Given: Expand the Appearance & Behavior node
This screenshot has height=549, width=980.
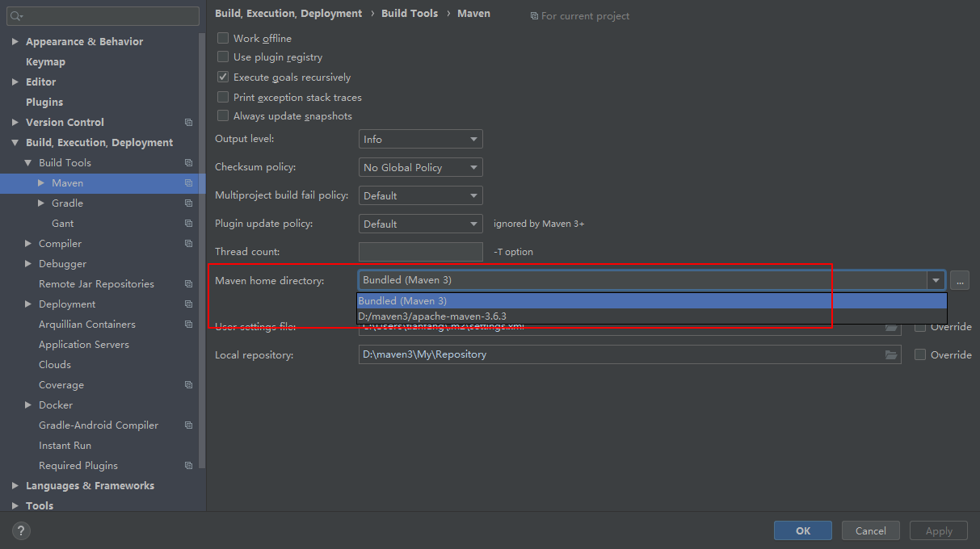Looking at the screenshot, I should [x=15, y=42].
